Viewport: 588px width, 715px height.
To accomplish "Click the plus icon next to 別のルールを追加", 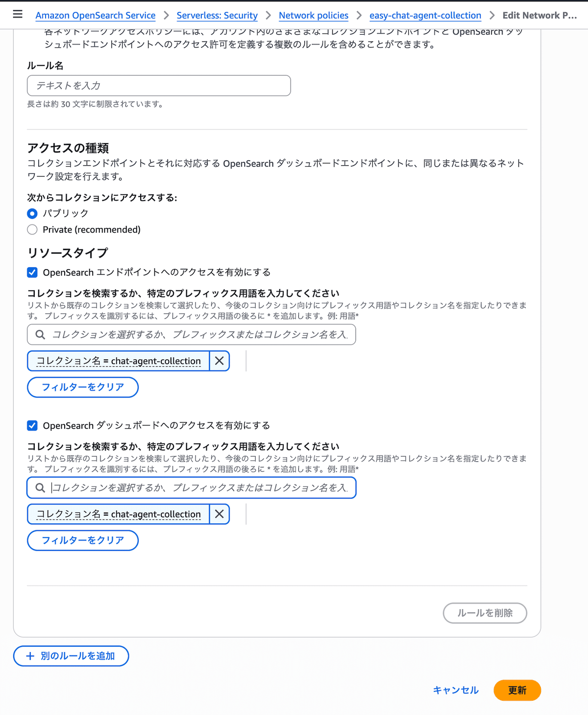I will (29, 656).
